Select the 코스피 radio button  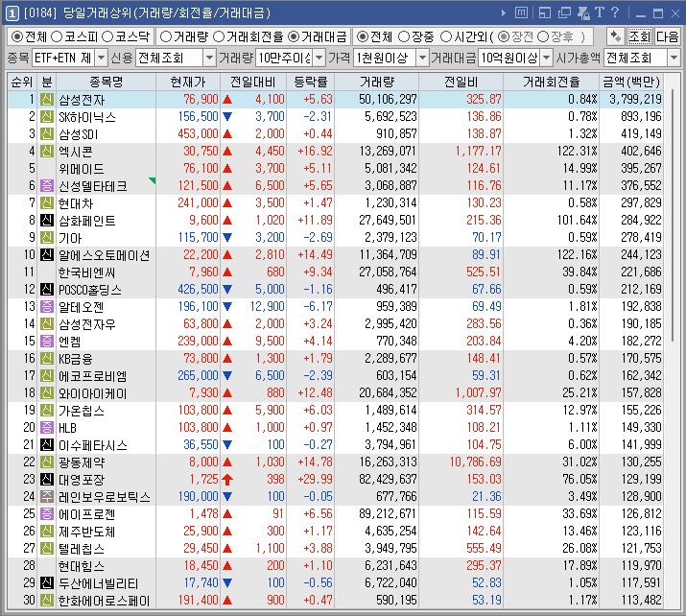[x=57, y=36]
